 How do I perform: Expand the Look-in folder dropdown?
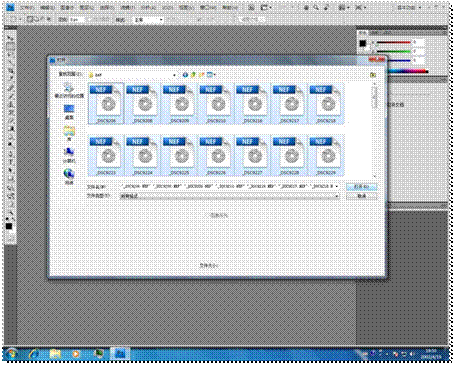point(174,75)
